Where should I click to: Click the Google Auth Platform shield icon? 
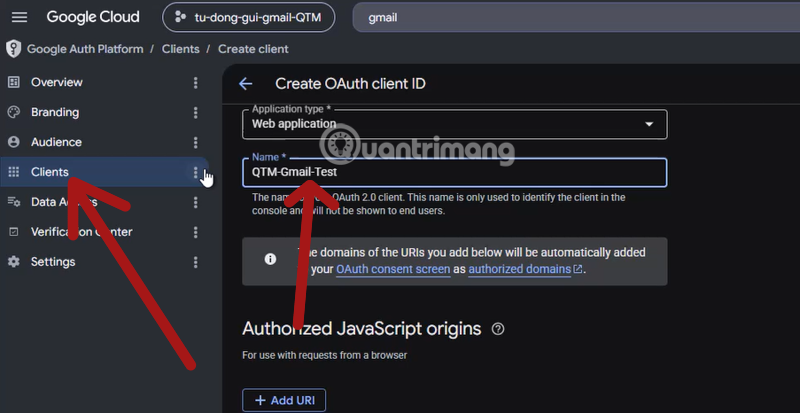(13, 49)
